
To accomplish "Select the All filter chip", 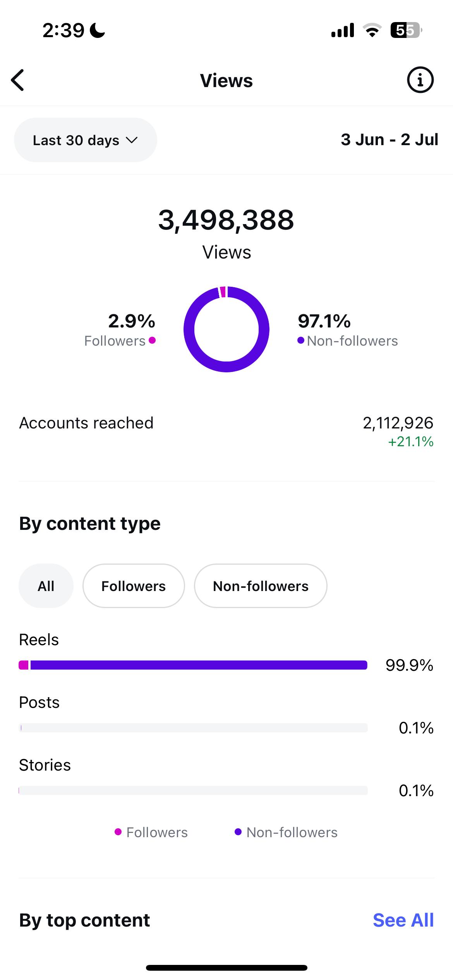I will [46, 586].
